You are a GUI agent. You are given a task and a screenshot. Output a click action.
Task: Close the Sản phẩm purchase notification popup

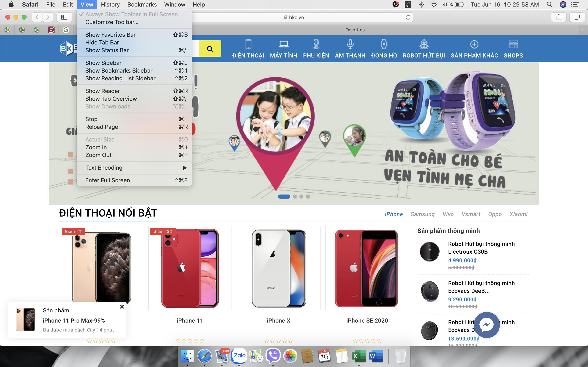[122, 307]
